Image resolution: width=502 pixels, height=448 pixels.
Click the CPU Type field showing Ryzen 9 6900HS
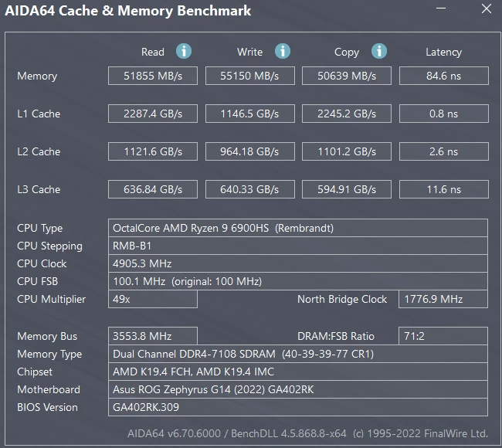click(x=298, y=228)
